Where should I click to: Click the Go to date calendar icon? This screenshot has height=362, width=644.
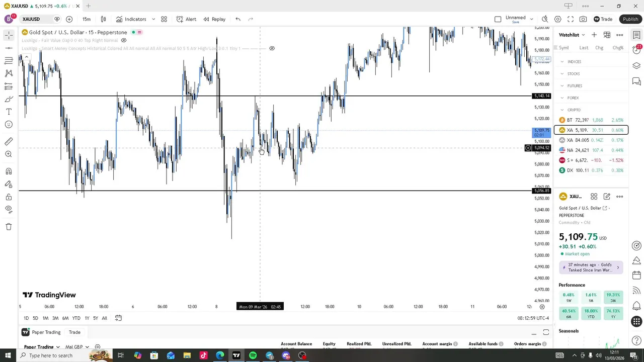118,318
